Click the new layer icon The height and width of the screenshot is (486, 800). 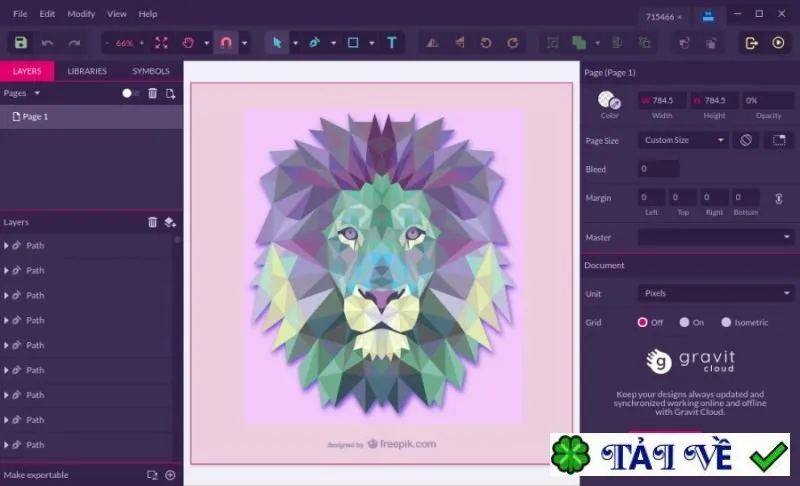click(170, 222)
